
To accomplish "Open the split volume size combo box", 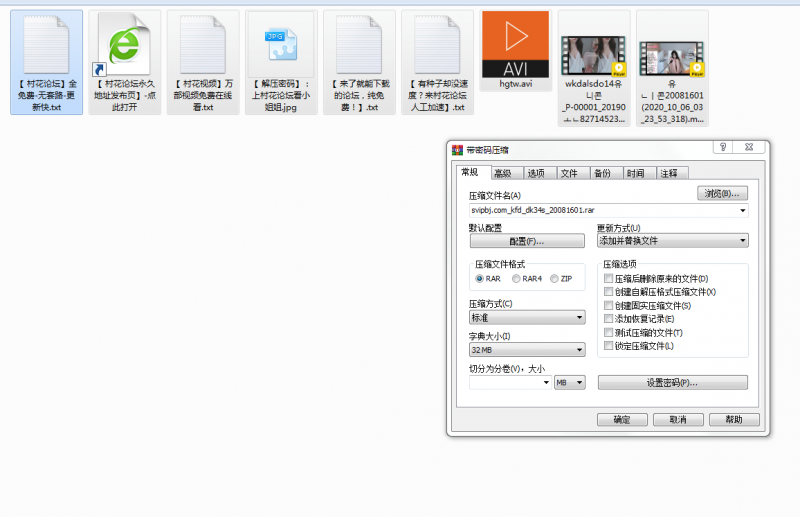I will coord(510,382).
